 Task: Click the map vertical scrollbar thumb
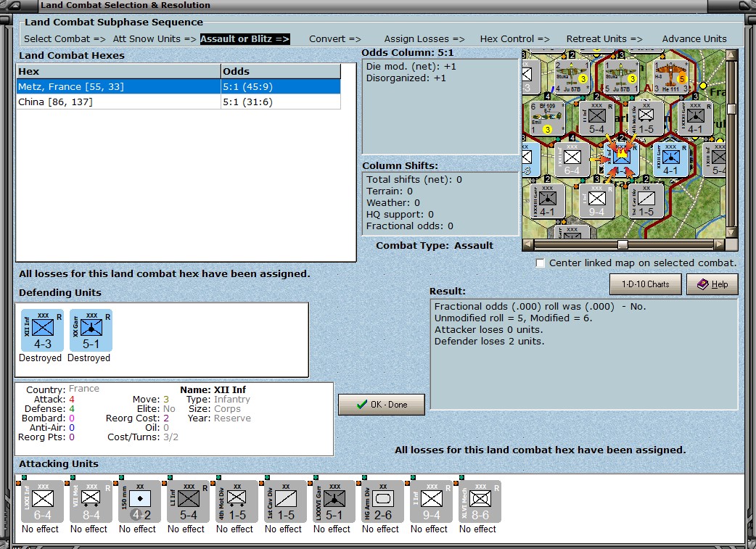pyautogui.click(x=731, y=109)
